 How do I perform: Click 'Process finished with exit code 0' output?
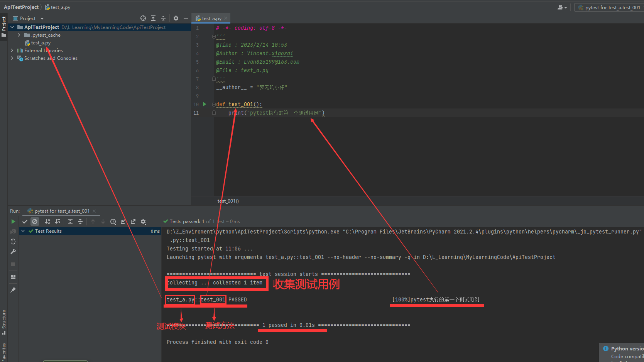(217, 342)
